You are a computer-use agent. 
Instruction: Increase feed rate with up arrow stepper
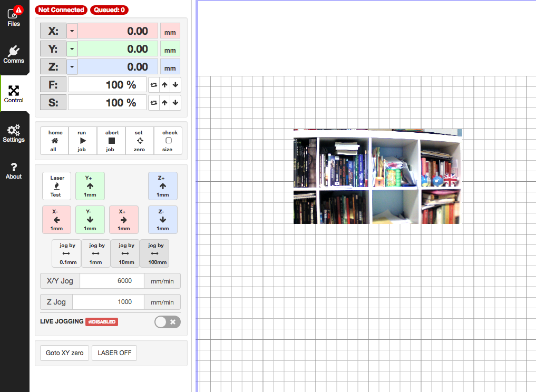[x=164, y=84]
